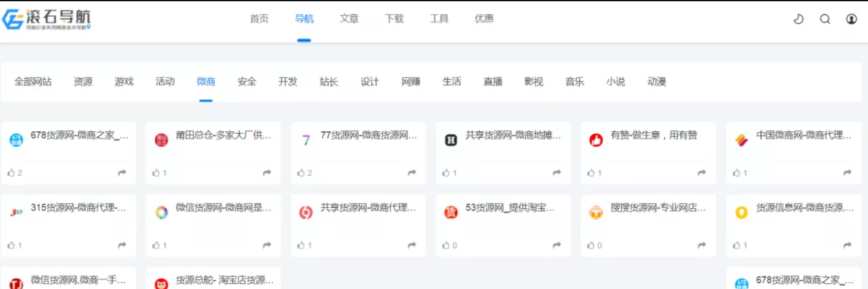Viewport: 868px width, 289px height.
Task: Open 货源总舵- 淘宝店货源 site link
Action: click(x=224, y=281)
